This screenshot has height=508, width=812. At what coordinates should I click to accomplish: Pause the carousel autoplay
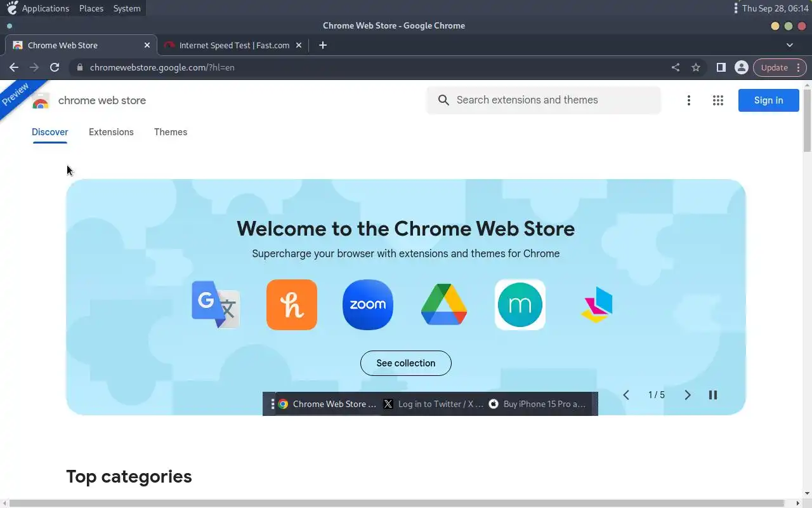pos(713,395)
